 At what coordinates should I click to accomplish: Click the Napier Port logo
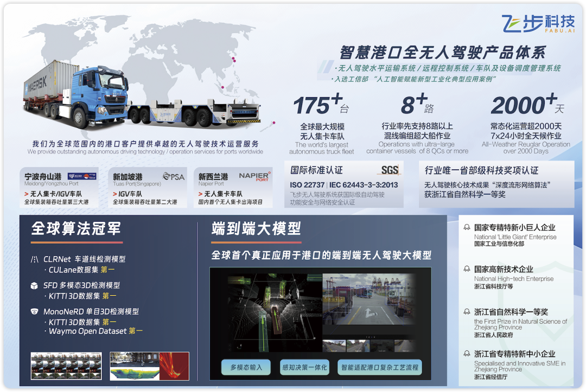point(254,176)
